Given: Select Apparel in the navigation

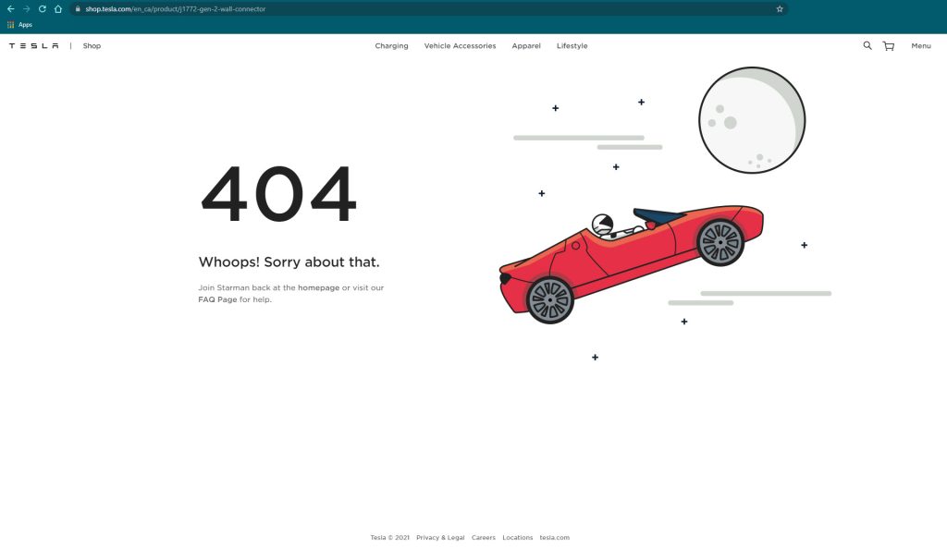Looking at the screenshot, I should point(526,46).
